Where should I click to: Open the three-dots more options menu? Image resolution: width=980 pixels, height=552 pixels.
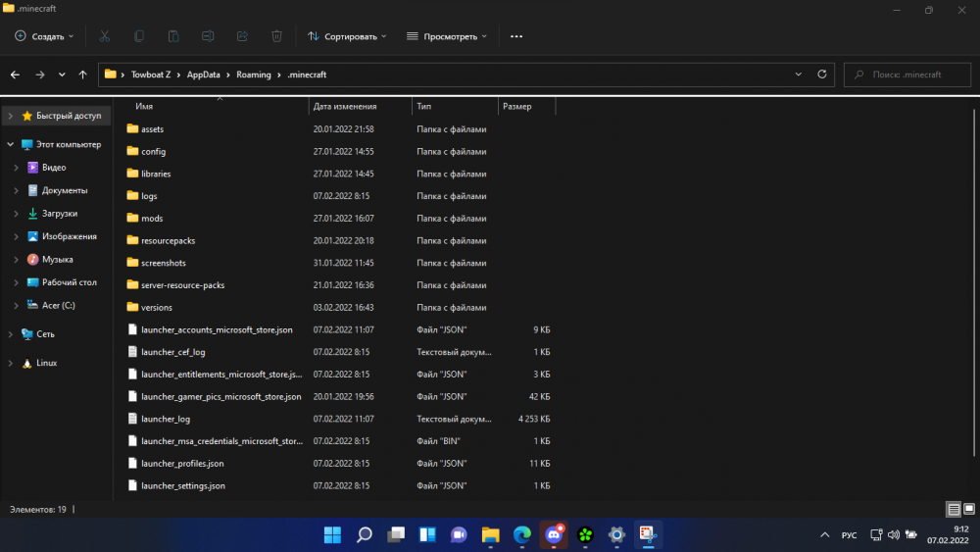(516, 36)
